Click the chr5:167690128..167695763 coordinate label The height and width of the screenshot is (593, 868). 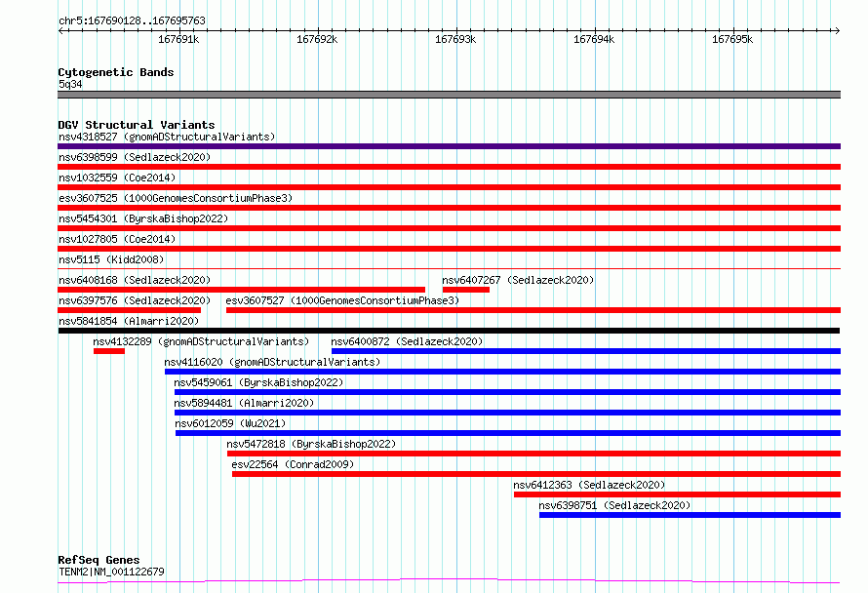(x=132, y=20)
